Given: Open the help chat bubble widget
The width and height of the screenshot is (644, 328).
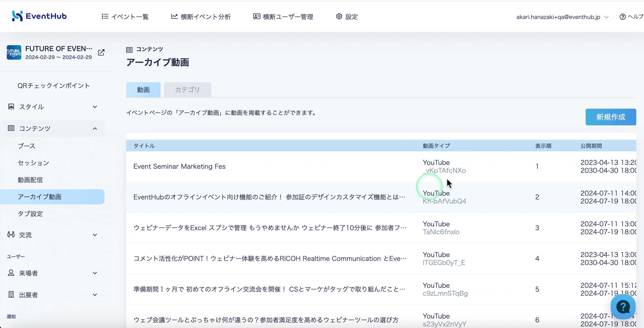Looking at the screenshot, I should tap(623, 307).
